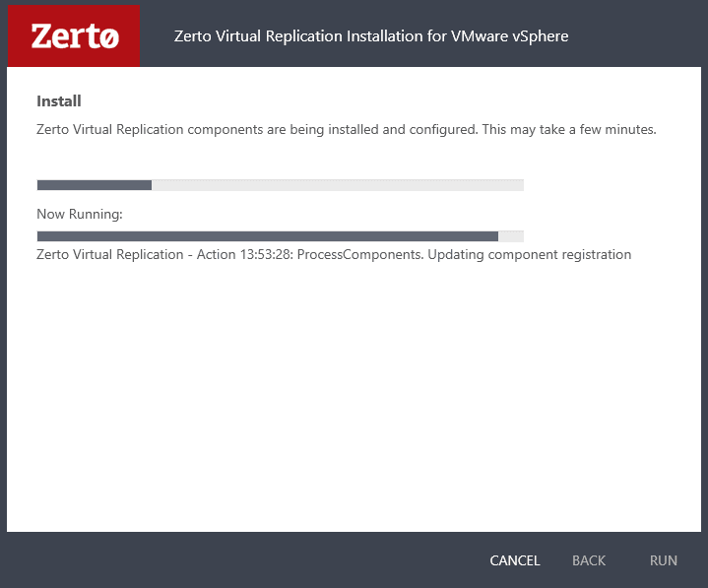Click the components being installed description text

346,129
